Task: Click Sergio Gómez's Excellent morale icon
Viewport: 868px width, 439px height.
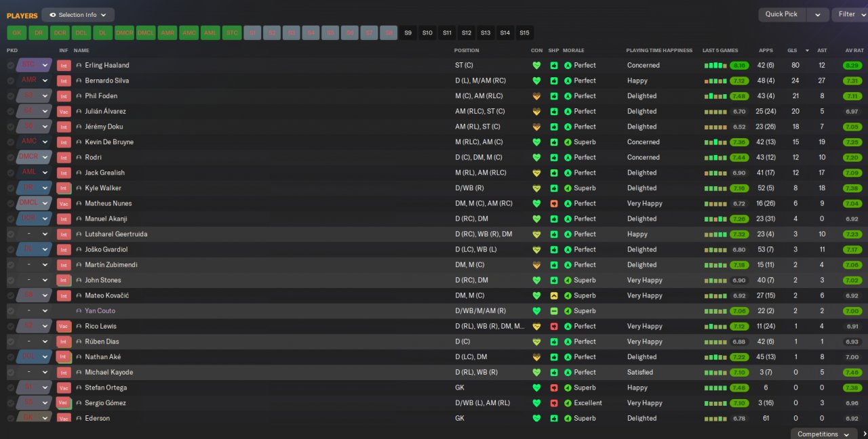Action: (x=568, y=403)
